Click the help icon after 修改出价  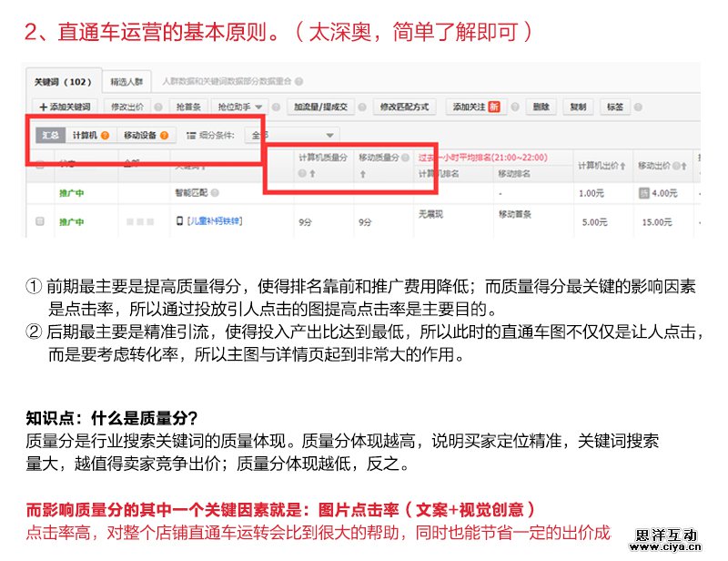pos(158,107)
